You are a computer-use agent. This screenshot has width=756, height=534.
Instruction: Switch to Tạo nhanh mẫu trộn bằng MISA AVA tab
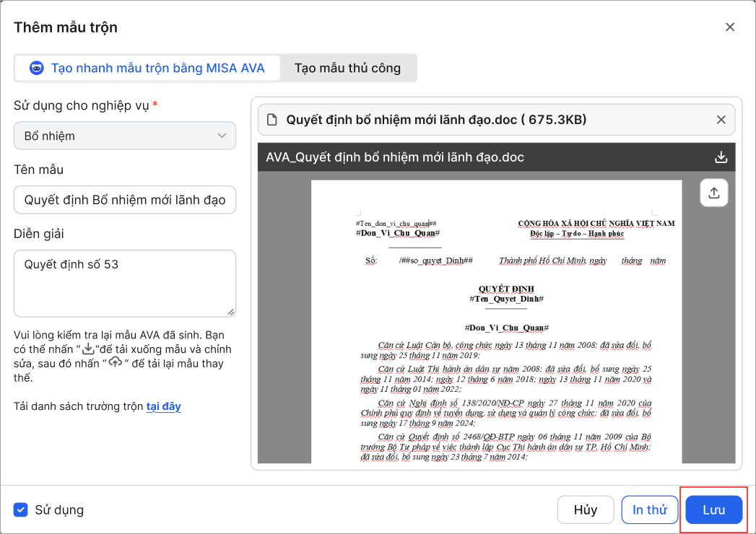click(147, 69)
